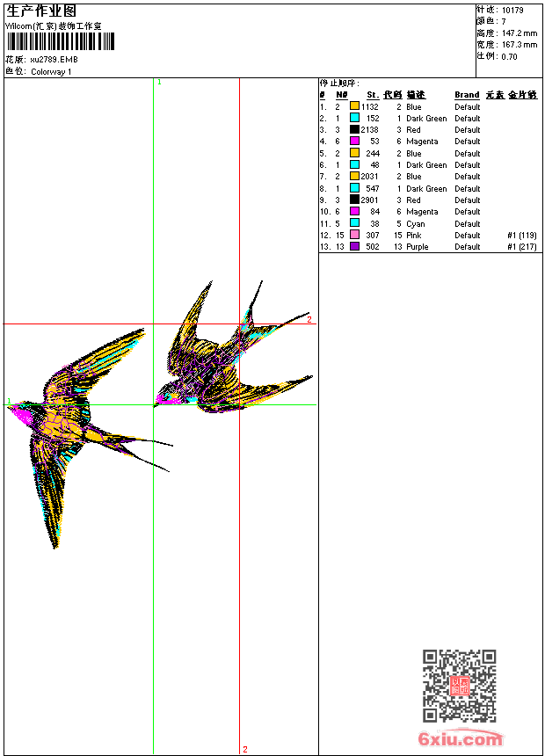Viewport: 545px width, 756px height.
Task: Click the Dark Green description in row 8
Action: 426,188
